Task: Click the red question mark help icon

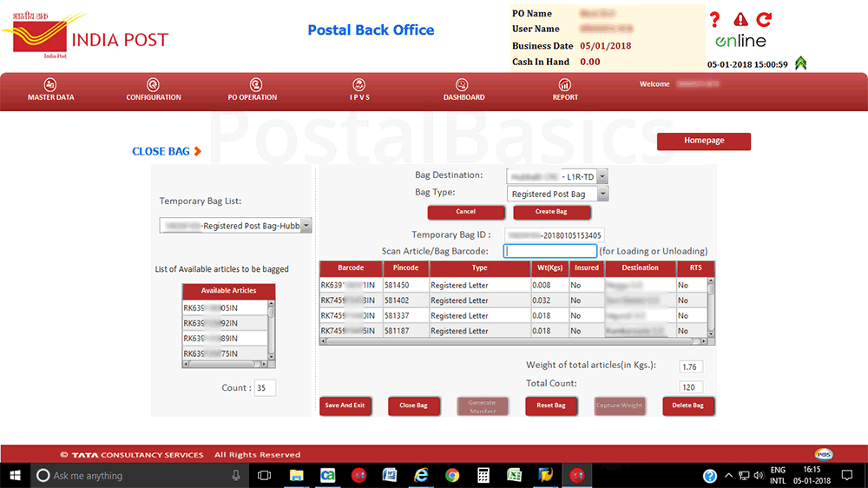Action: [x=715, y=19]
